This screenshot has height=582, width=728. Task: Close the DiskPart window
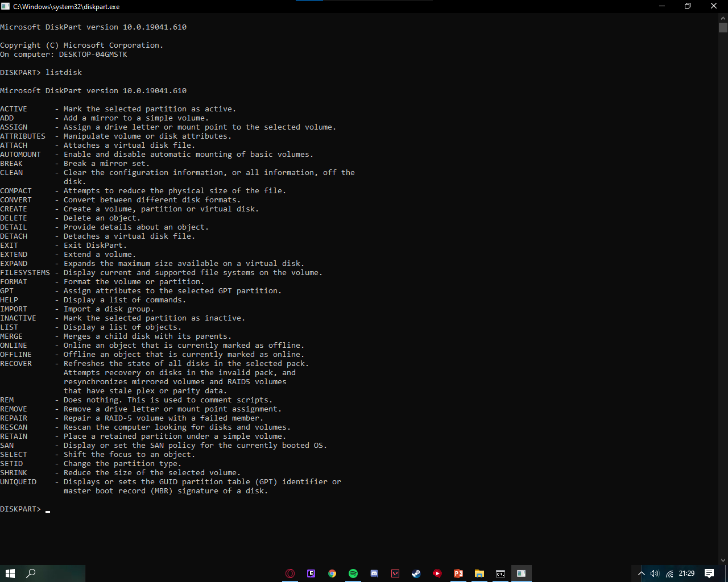coord(714,6)
